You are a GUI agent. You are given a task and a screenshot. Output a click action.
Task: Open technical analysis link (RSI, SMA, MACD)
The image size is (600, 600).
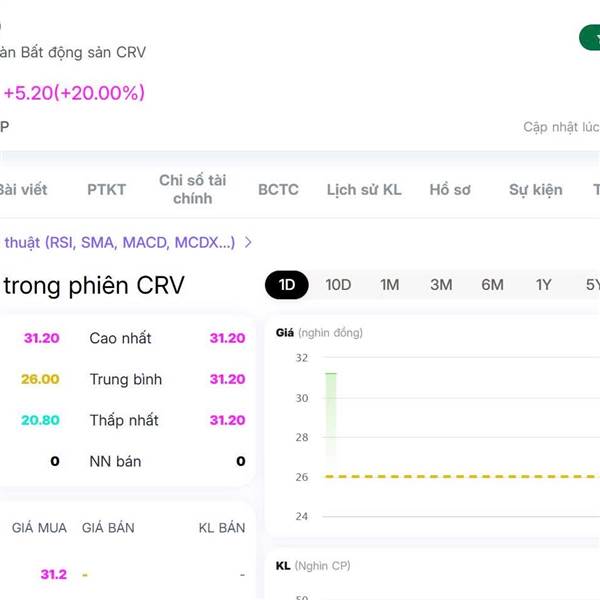(119, 243)
